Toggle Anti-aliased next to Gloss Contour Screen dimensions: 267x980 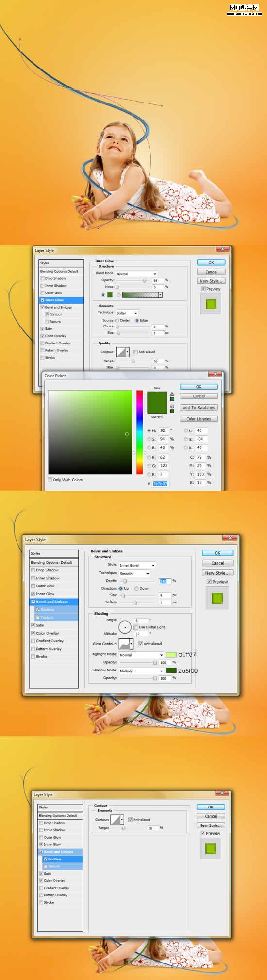140,644
